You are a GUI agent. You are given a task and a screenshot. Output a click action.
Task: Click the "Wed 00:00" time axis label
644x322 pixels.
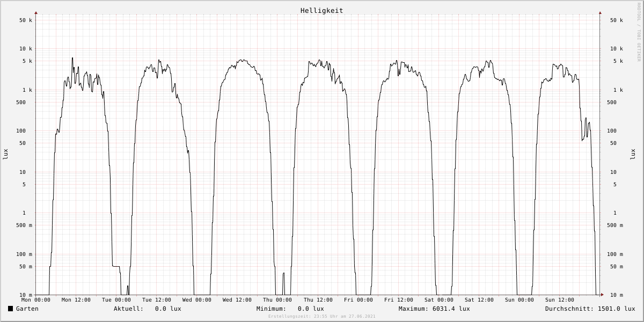tap(197, 300)
